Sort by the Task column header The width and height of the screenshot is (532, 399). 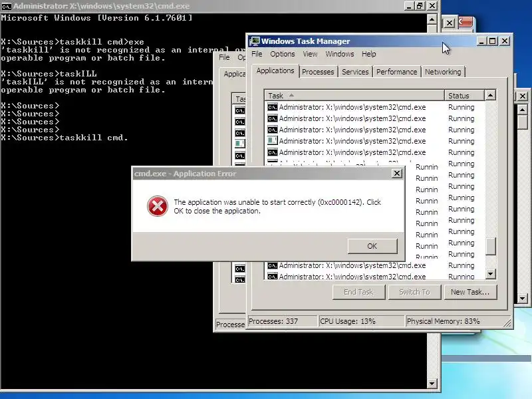(x=354, y=96)
